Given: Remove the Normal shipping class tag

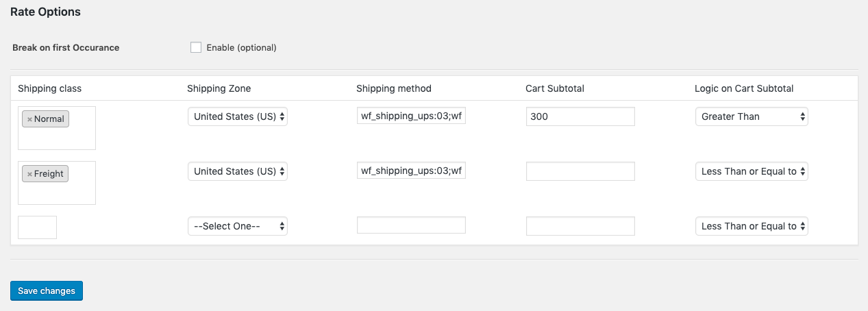Looking at the screenshot, I should pyautogui.click(x=29, y=119).
